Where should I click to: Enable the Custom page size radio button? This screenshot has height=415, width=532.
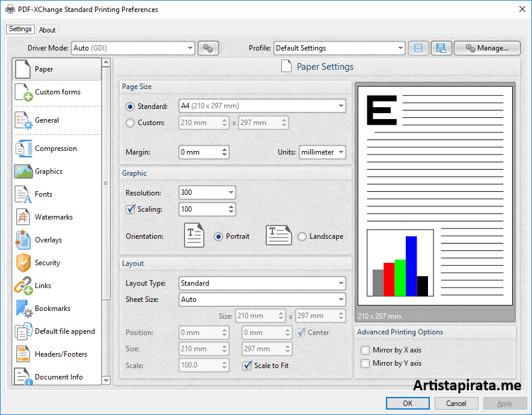pyautogui.click(x=129, y=122)
